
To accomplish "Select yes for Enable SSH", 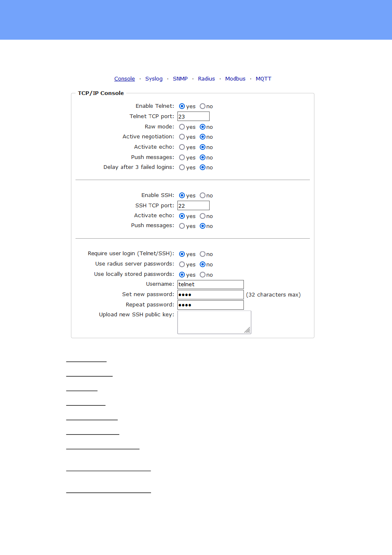I will (182, 195).
